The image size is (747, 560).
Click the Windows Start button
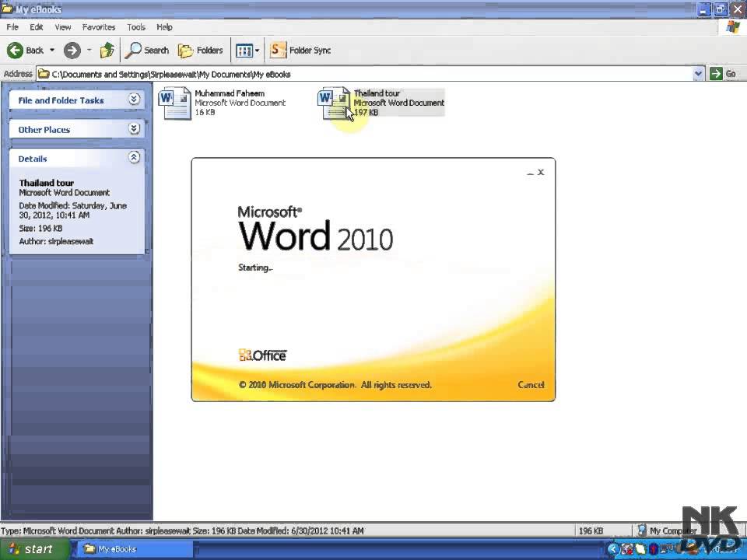click(34, 549)
